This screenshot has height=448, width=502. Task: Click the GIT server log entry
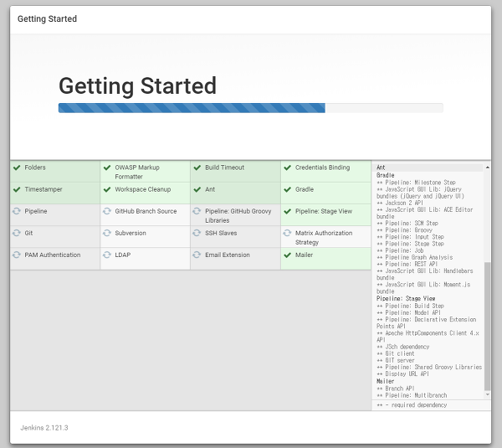(396, 360)
